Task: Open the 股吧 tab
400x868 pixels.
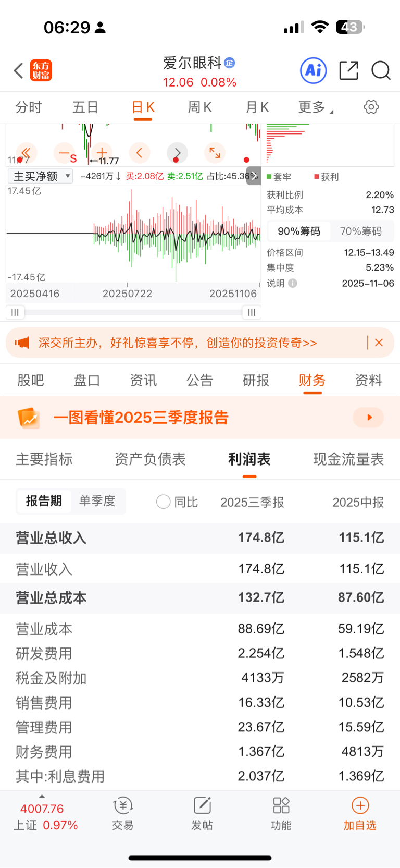Action: coord(31,381)
